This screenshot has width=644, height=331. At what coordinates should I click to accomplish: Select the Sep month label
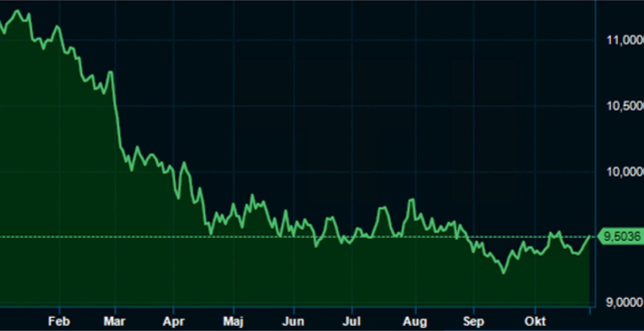point(474,322)
